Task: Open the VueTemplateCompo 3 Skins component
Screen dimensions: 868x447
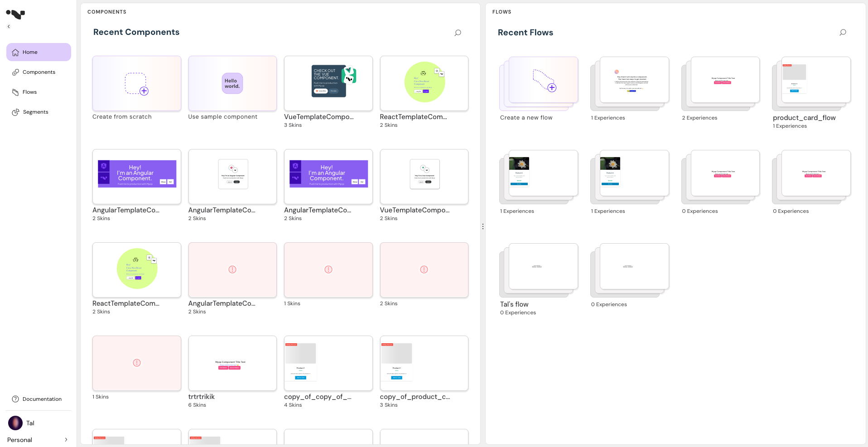Action: pyautogui.click(x=328, y=83)
